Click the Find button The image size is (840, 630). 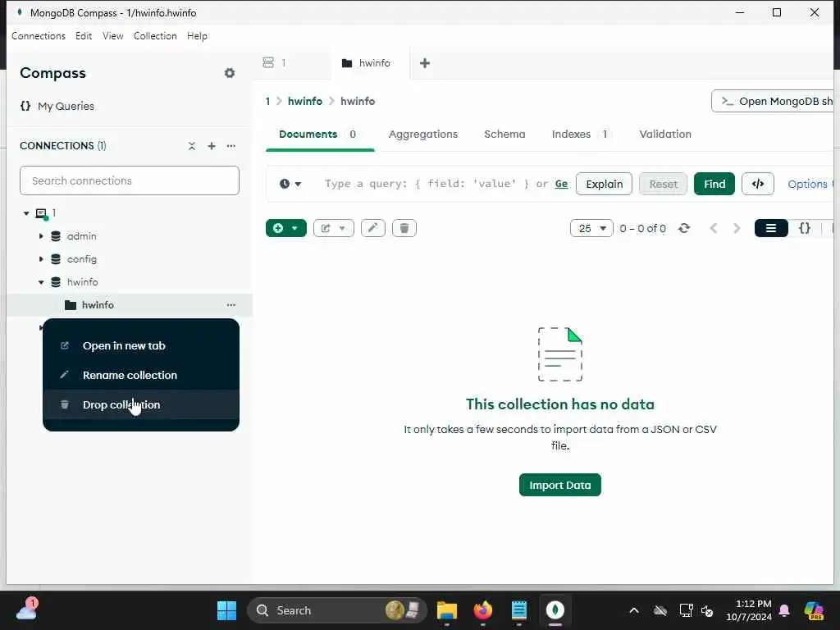714,184
